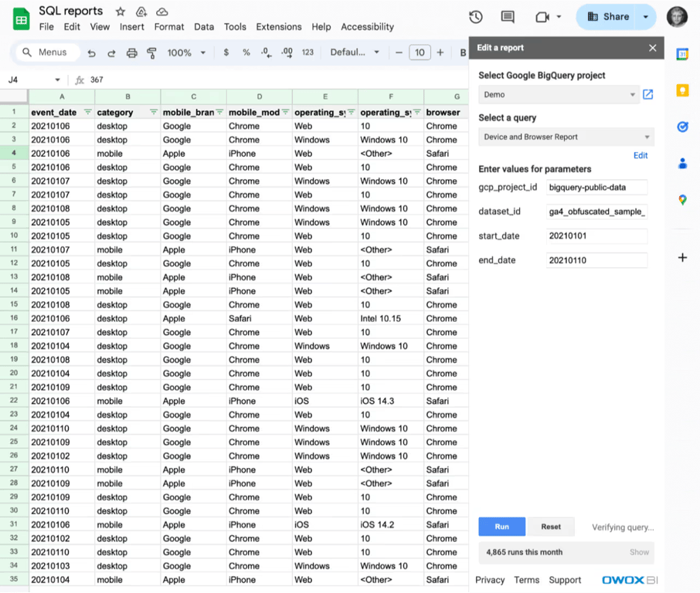The image size is (700, 593).
Task: Click the blue Run button
Action: coord(501,527)
